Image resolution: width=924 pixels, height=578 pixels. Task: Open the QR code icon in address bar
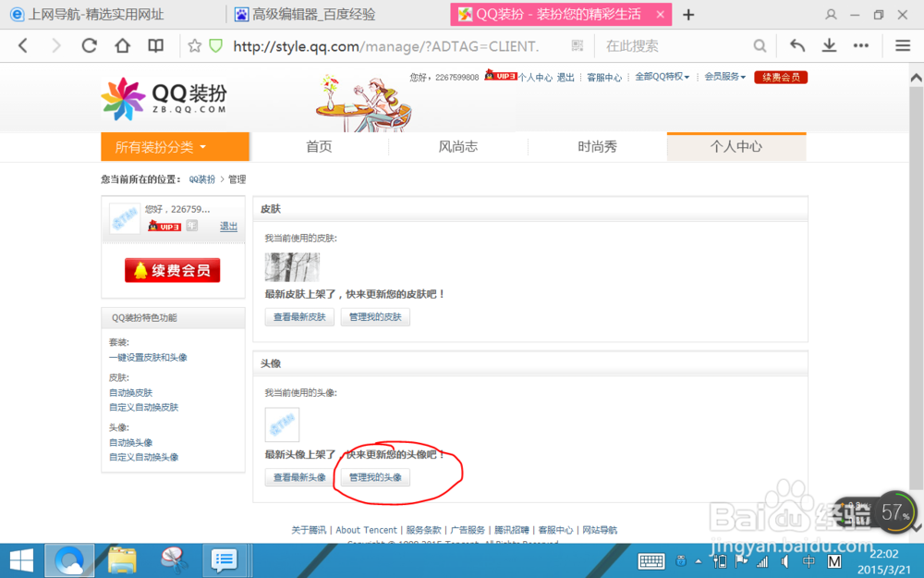pos(577,45)
